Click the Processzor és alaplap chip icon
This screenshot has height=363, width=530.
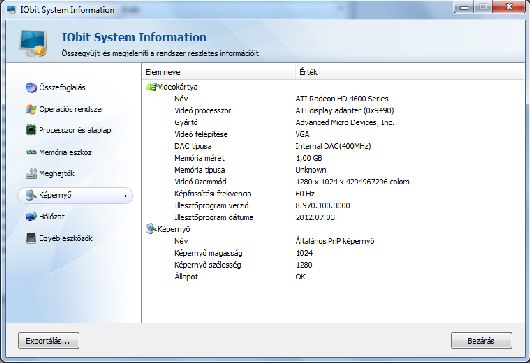pyautogui.click(x=31, y=130)
